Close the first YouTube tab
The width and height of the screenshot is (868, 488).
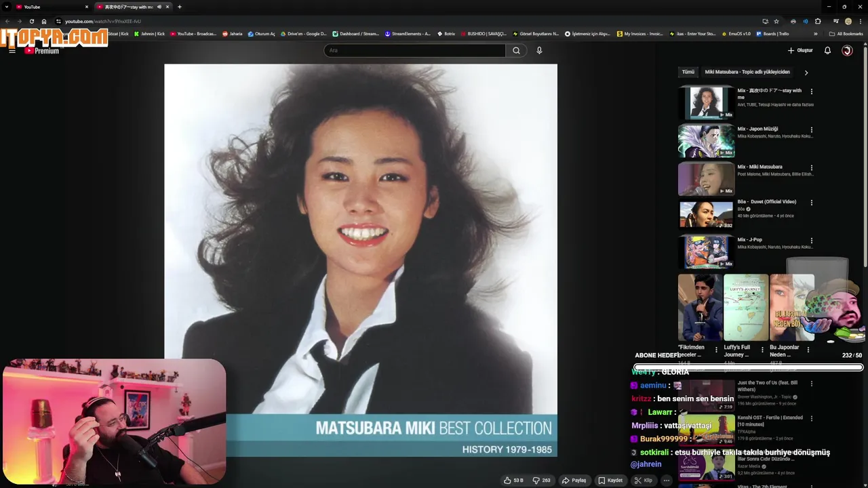click(87, 7)
